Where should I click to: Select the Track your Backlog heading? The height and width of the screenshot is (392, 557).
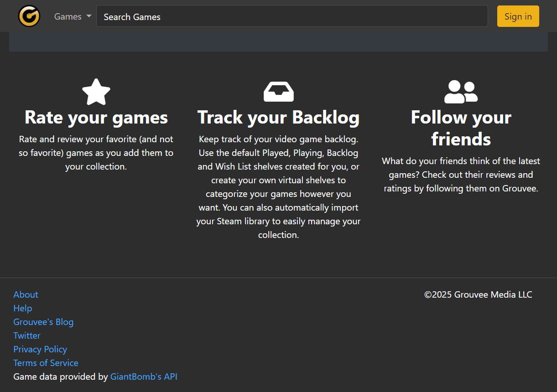click(278, 117)
